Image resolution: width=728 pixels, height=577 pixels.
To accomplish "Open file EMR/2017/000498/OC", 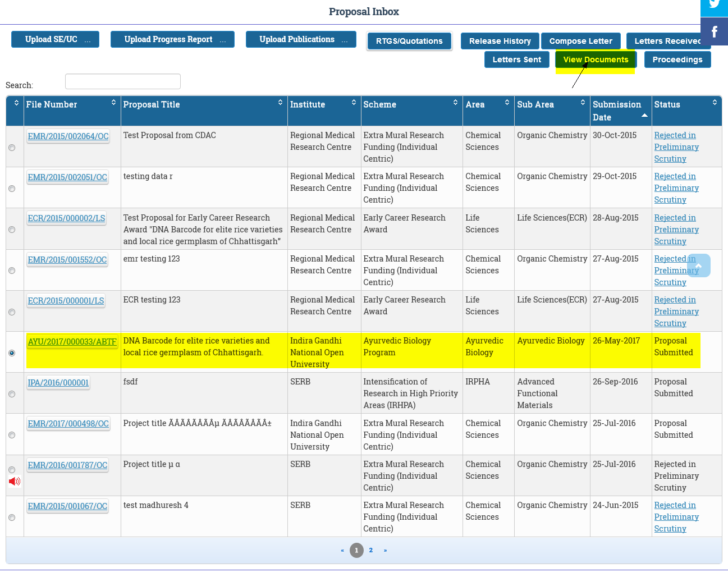I will 68,424.
